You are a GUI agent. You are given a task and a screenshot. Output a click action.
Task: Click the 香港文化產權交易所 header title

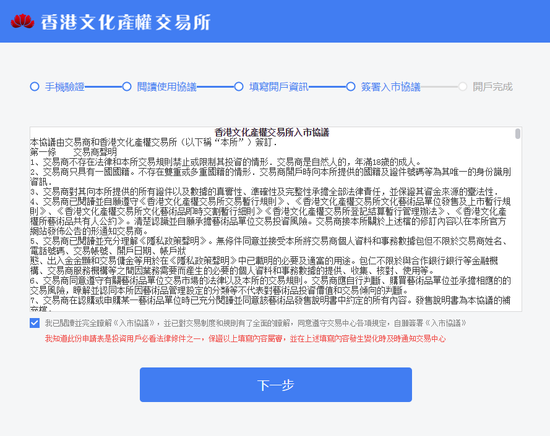click(x=126, y=22)
